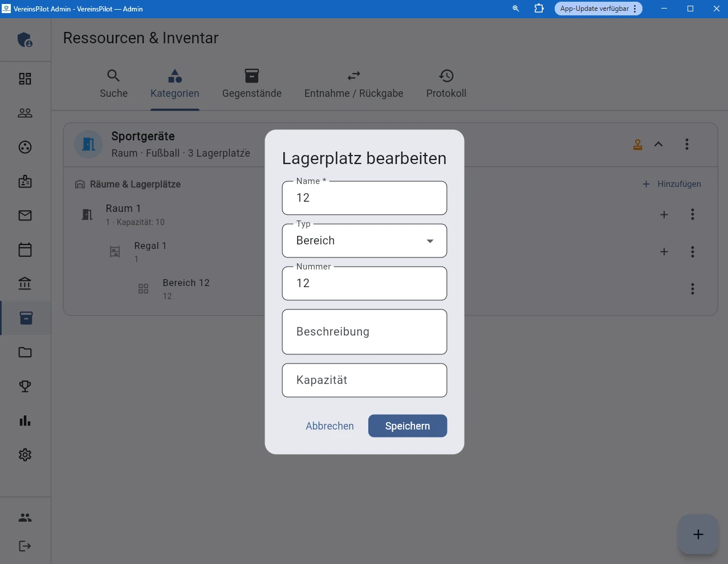Open the statistics bar chart icon
728x564 pixels.
[x=25, y=420]
